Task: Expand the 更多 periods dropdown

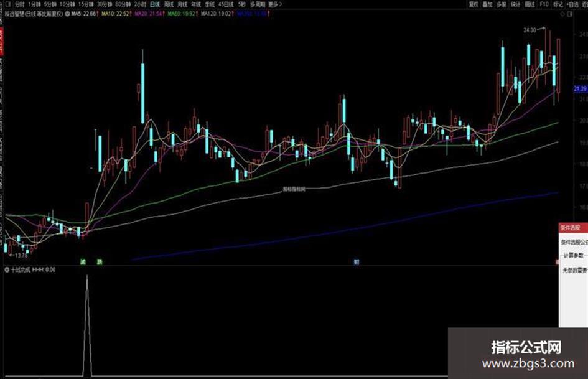Action: click(x=275, y=4)
